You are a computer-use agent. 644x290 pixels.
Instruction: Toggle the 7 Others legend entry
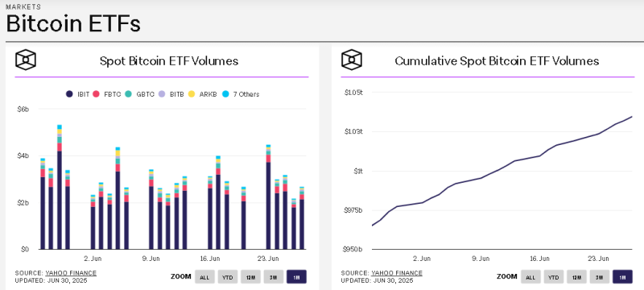pos(241,94)
